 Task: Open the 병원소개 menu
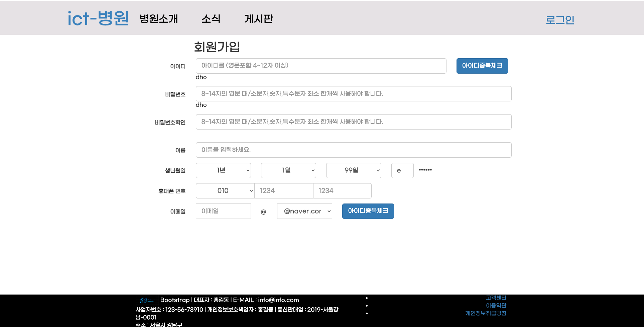click(x=159, y=19)
